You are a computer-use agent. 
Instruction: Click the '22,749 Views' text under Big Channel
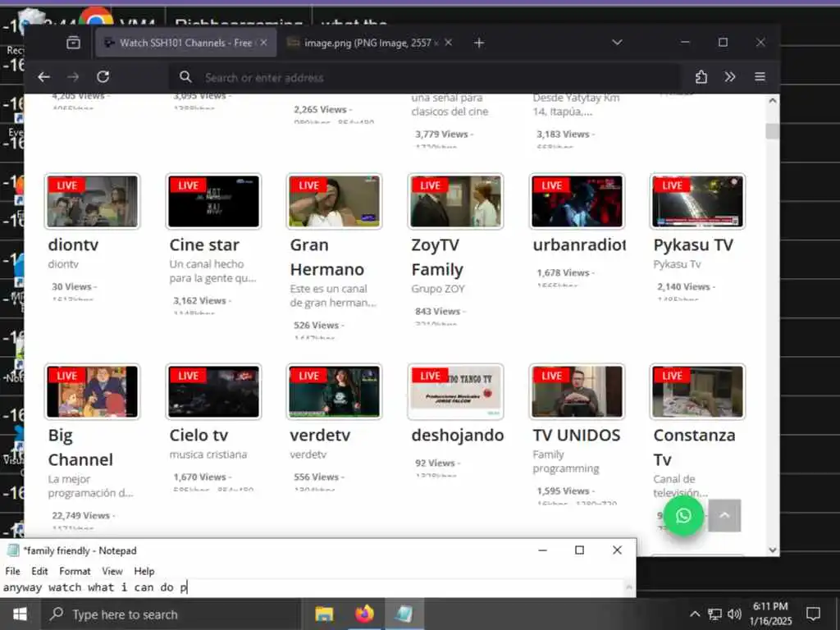[81, 515]
